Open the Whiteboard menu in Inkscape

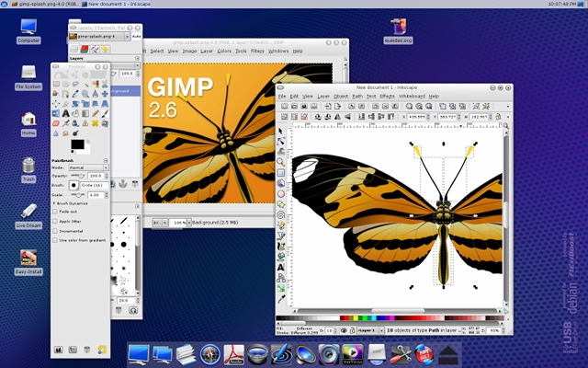412,97
